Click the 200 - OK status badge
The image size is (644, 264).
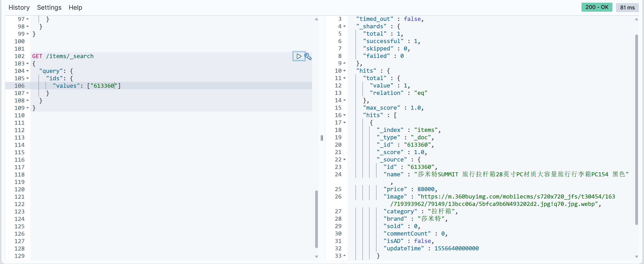click(x=597, y=7)
